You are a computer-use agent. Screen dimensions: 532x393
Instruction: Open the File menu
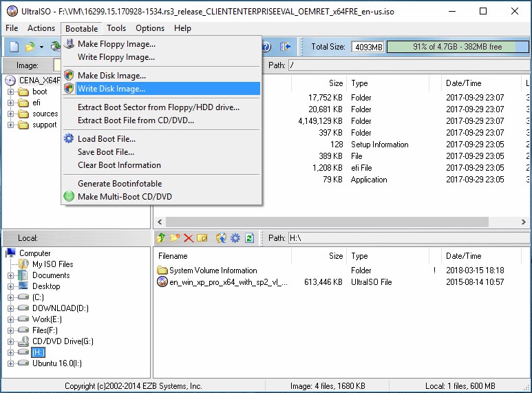[12, 28]
